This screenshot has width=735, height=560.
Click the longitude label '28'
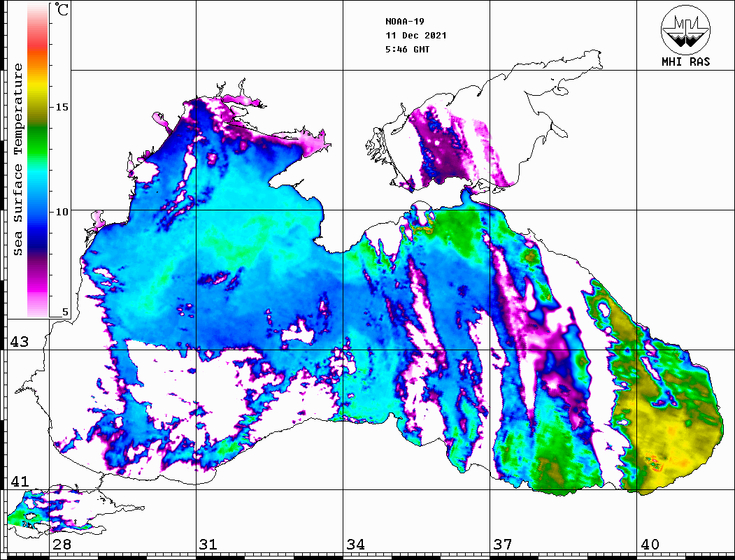pos(62,545)
